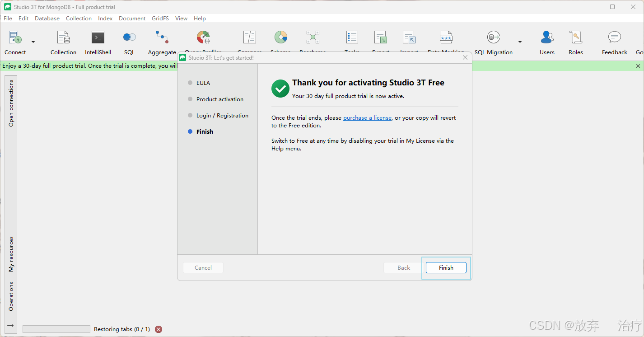The height and width of the screenshot is (337, 644).
Task: Open the SQL Migration tool icon
Action: click(493, 38)
